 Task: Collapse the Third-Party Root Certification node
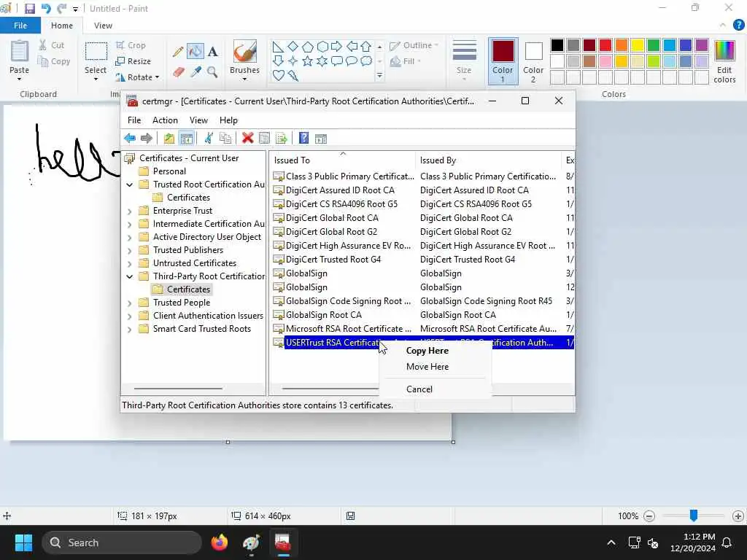pos(130,276)
